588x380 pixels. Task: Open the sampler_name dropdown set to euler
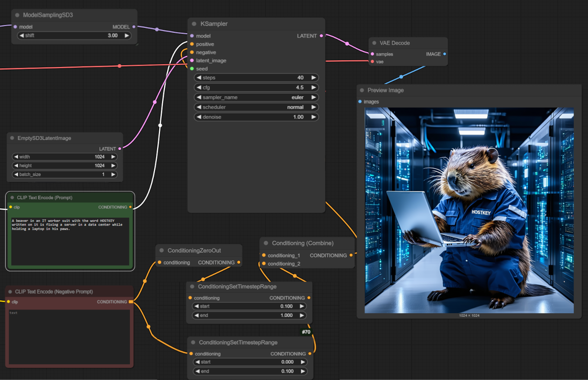[256, 98]
